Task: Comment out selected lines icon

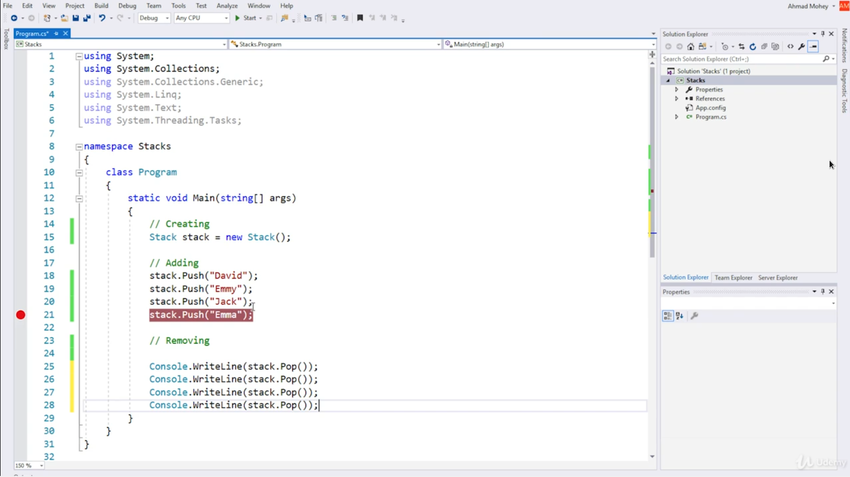Action: pyautogui.click(x=334, y=18)
